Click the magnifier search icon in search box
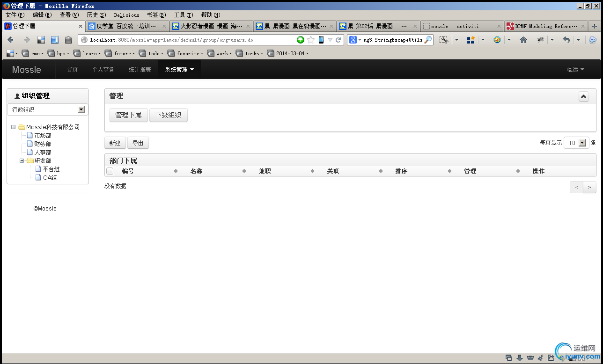Viewport: 603px width, 364px height. pos(428,40)
